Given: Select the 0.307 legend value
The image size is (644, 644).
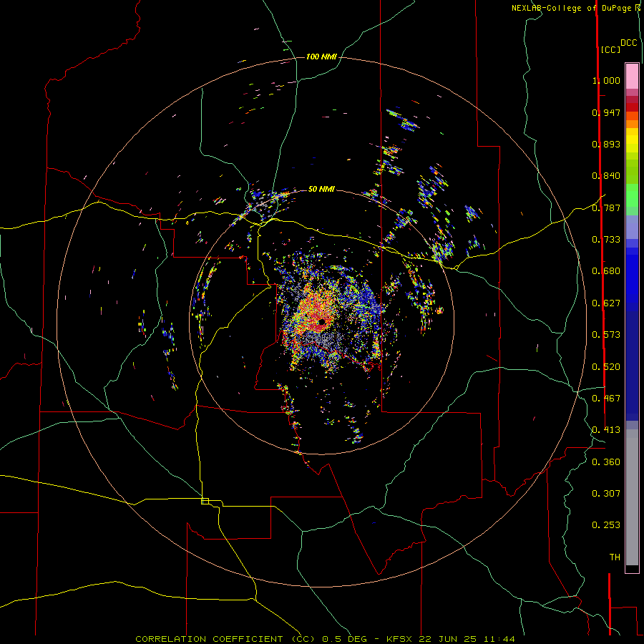Looking at the screenshot, I should (x=606, y=494).
